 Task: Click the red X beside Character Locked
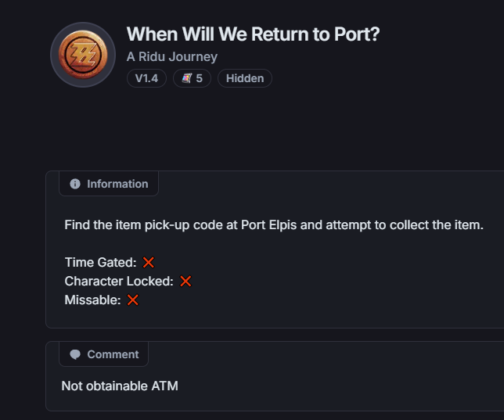pos(185,282)
